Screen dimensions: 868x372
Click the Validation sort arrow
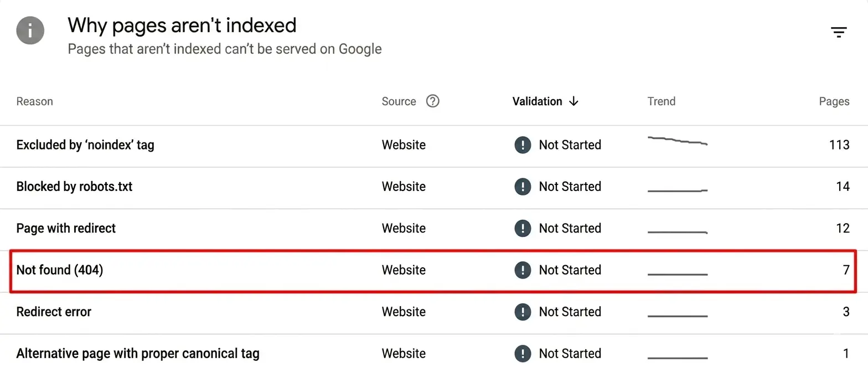[574, 101]
